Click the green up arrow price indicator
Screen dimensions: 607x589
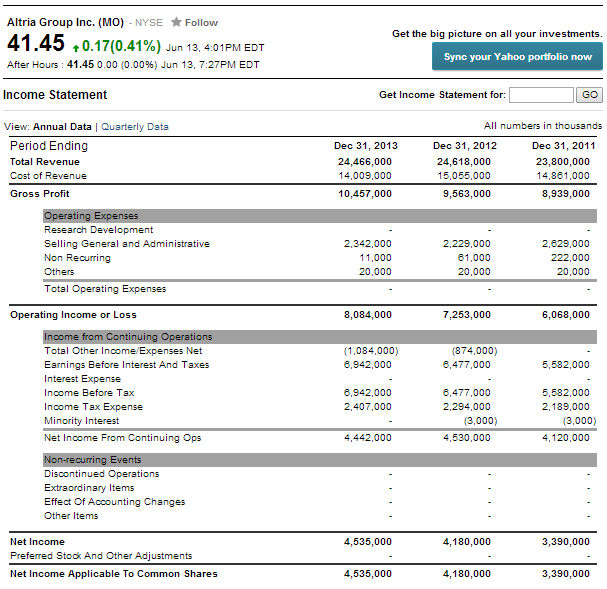pyautogui.click(x=76, y=48)
